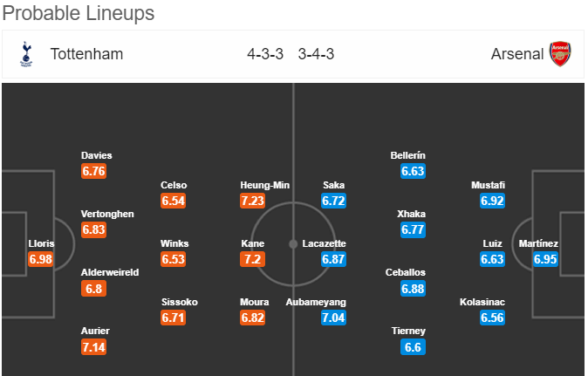
Task: Click Moura's 6.82 rating badge
Action: click(x=252, y=318)
